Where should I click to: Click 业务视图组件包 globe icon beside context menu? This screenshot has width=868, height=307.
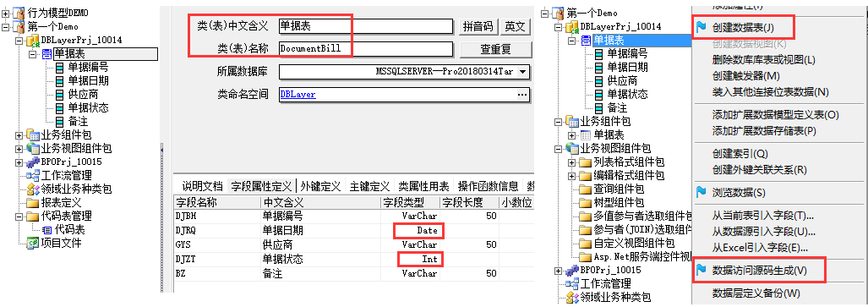(572, 149)
